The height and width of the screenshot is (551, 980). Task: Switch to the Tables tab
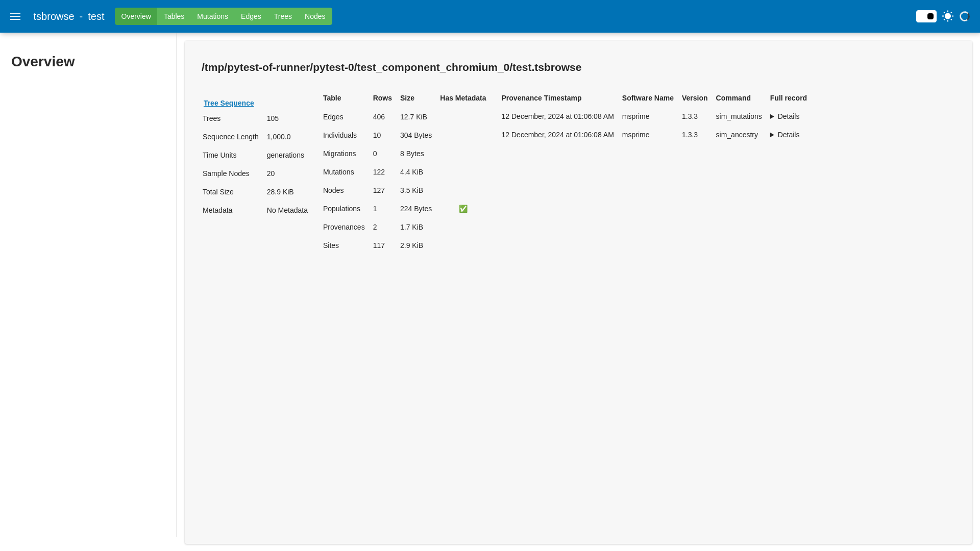pyautogui.click(x=174, y=16)
